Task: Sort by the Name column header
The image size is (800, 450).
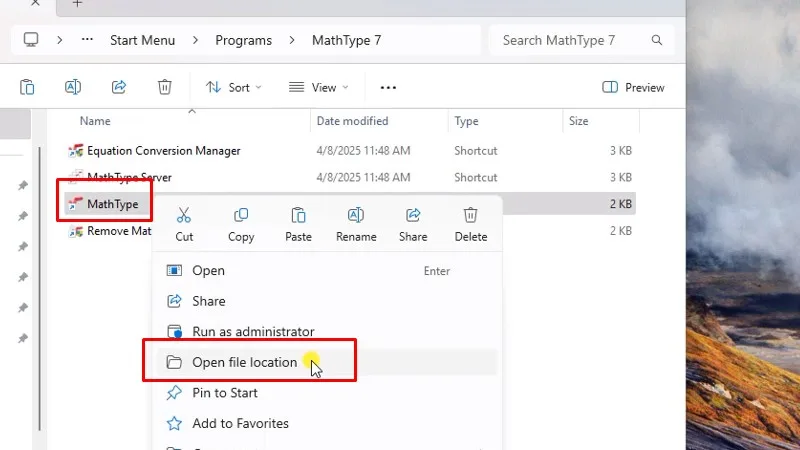Action: (x=95, y=121)
